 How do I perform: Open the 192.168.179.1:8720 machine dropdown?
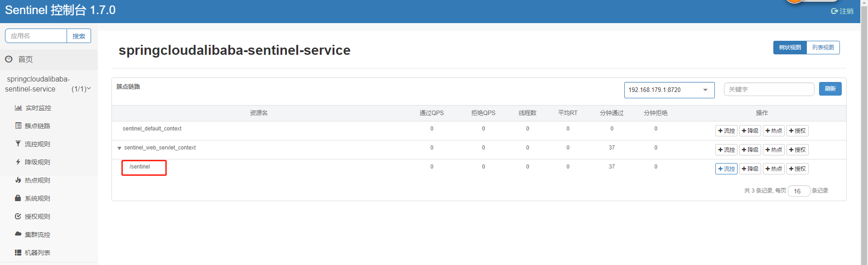(x=669, y=90)
